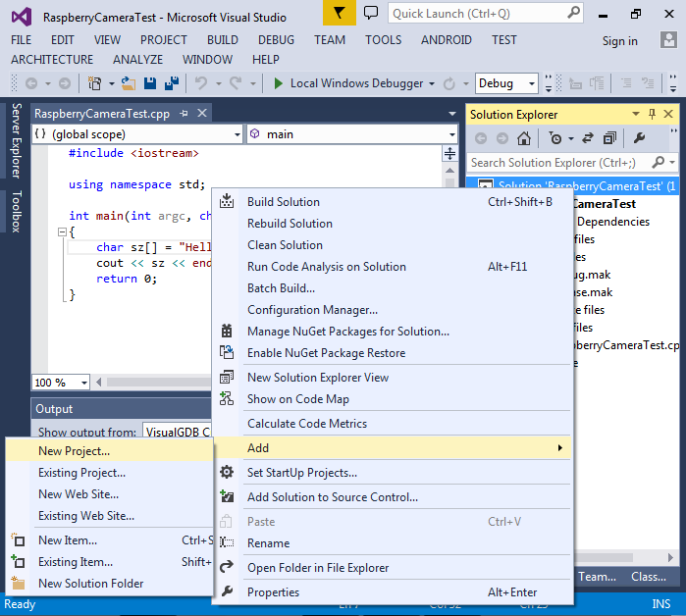
Task: Click Solution Explorer Properties wrench icon
Action: click(639, 138)
